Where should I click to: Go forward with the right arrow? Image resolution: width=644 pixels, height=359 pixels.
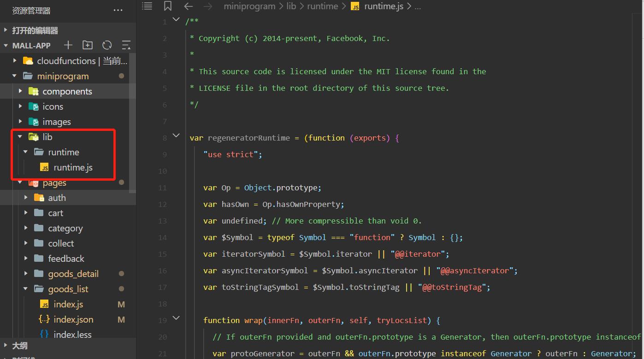pos(208,6)
